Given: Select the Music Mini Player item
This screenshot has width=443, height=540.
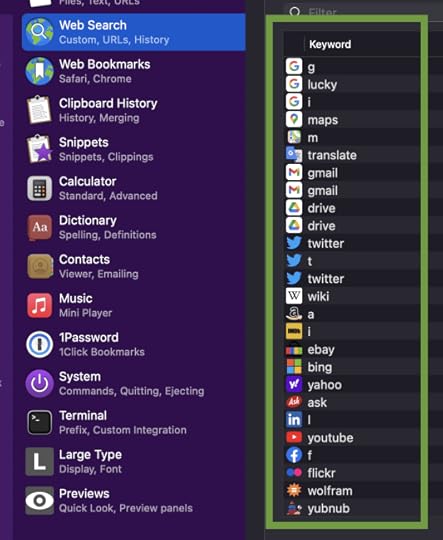Looking at the screenshot, I should (134, 305).
